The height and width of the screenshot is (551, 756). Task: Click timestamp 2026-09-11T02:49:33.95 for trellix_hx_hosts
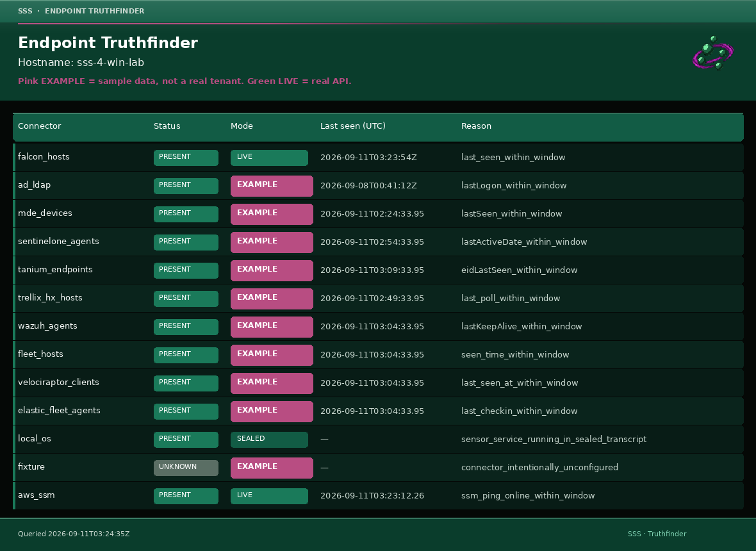pos(372,299)
